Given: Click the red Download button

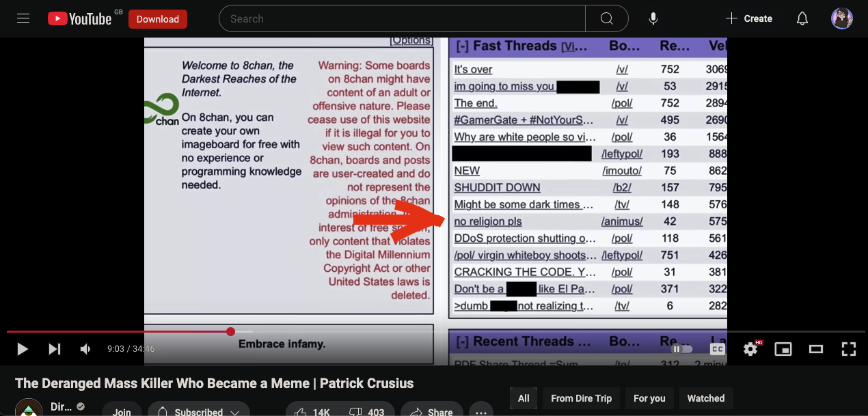Looking at the screenshot, I should pyautogui.click(x=157, y=19).
